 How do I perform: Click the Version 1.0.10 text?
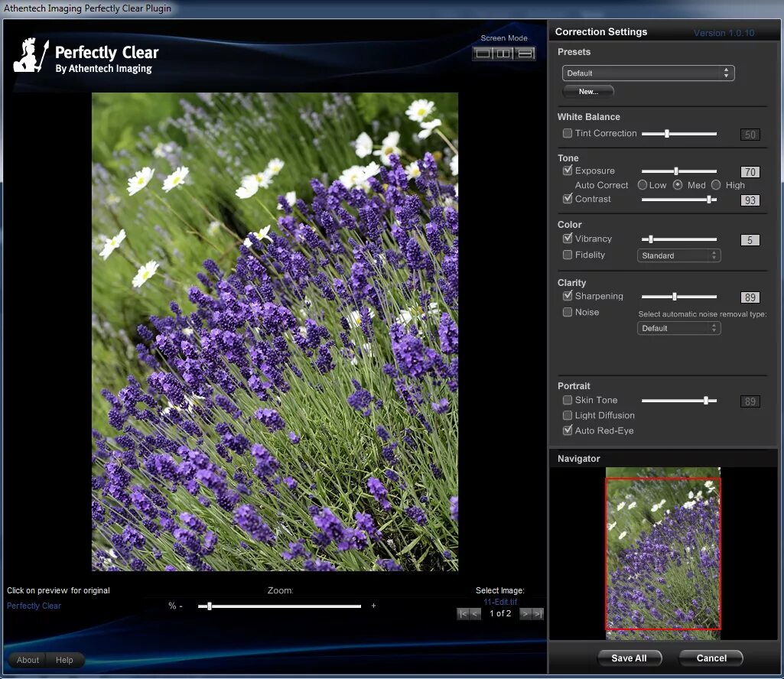pyautogui.click(x=724, y=33)
